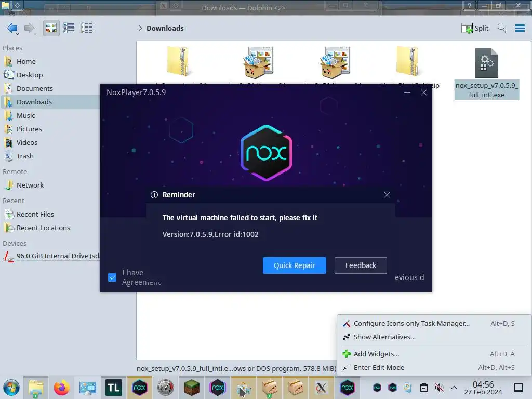The image size is (532, 399).
Task: Close the NoxPlayer7.0.5.9 window
Action: [424, 92]
